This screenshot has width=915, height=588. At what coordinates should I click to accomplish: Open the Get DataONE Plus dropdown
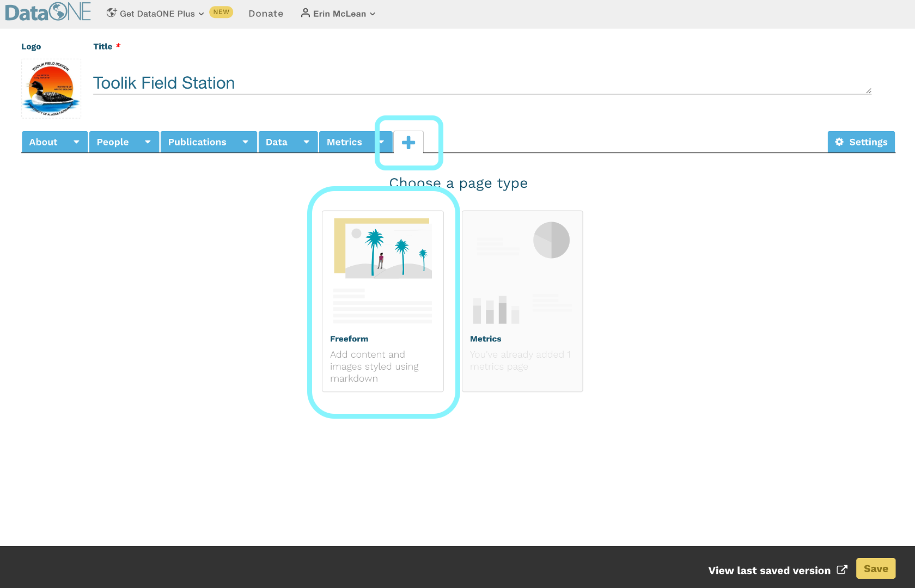155,14
